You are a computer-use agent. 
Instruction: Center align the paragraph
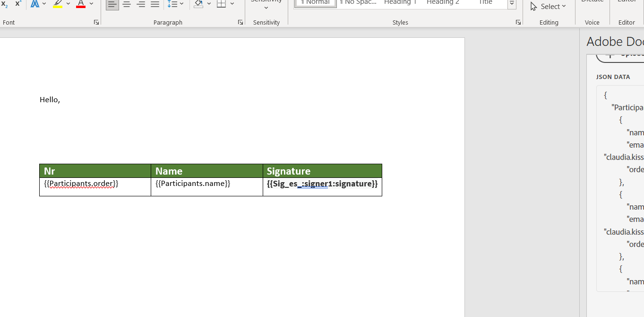click(x=127, y=4)
